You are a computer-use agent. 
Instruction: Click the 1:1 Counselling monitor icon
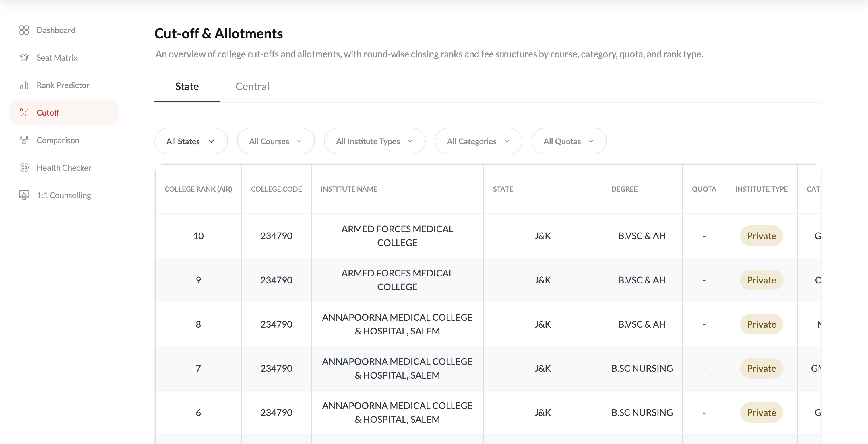[24, 195]
